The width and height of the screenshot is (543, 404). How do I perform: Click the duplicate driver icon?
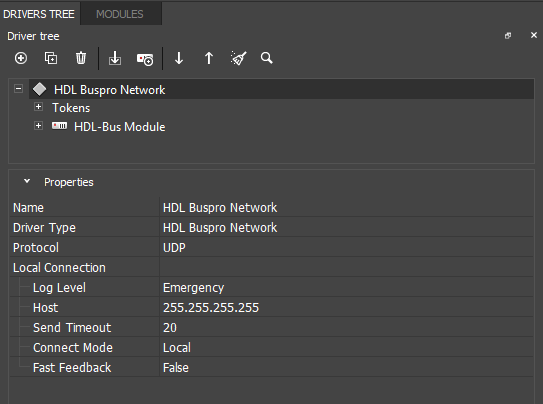[51, 58]
